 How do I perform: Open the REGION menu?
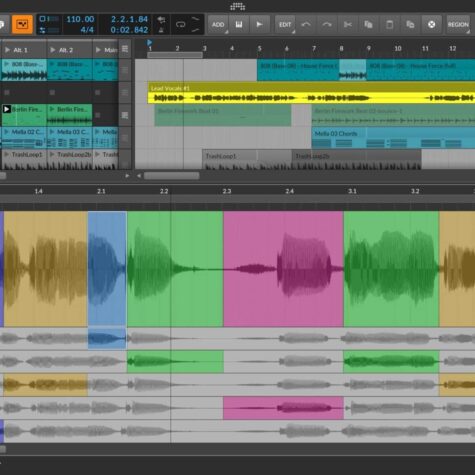pos(458,24)
